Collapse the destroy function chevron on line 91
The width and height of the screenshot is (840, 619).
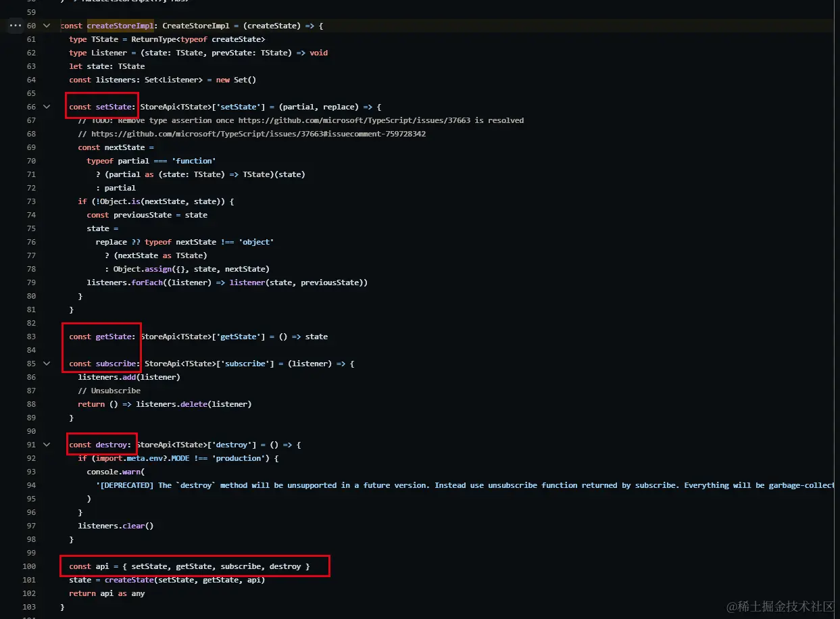click(47, 445)
